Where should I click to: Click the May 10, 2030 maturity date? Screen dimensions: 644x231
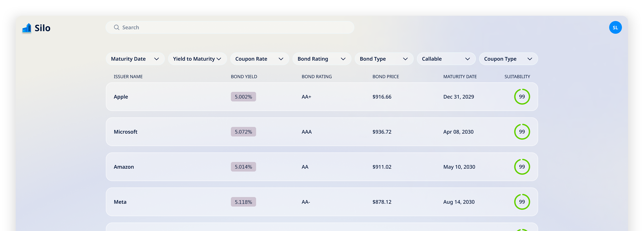coord(459,167)
